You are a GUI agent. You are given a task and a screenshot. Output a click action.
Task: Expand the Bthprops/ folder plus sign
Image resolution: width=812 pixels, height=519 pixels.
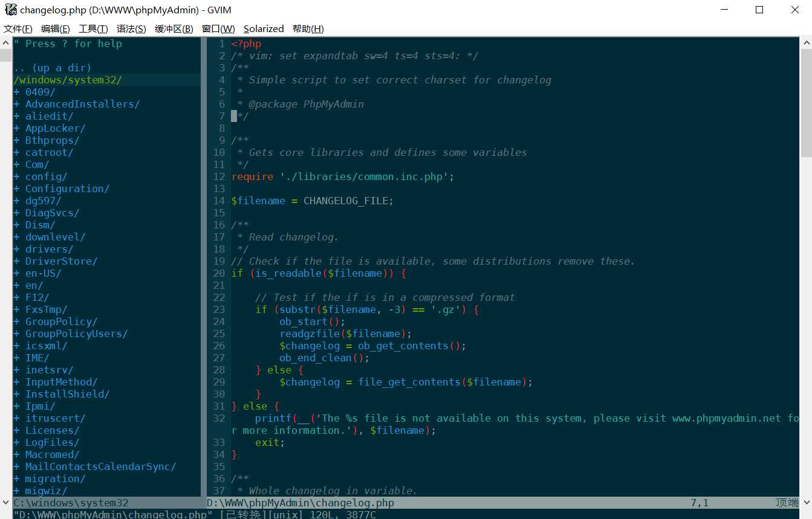coord(16,140)
